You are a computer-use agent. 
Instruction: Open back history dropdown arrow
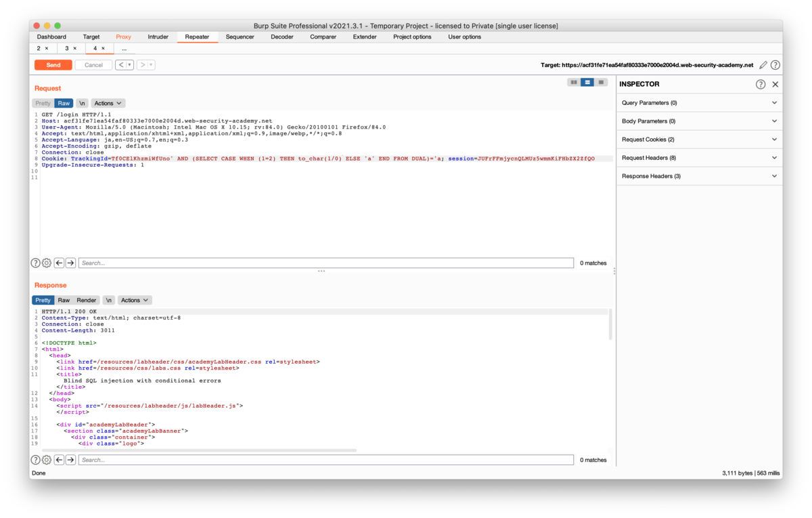click(x=130, y=65)
